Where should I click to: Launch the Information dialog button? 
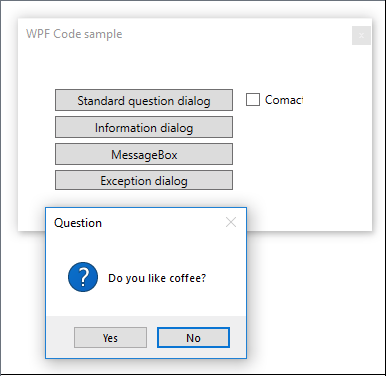(144, 127)
